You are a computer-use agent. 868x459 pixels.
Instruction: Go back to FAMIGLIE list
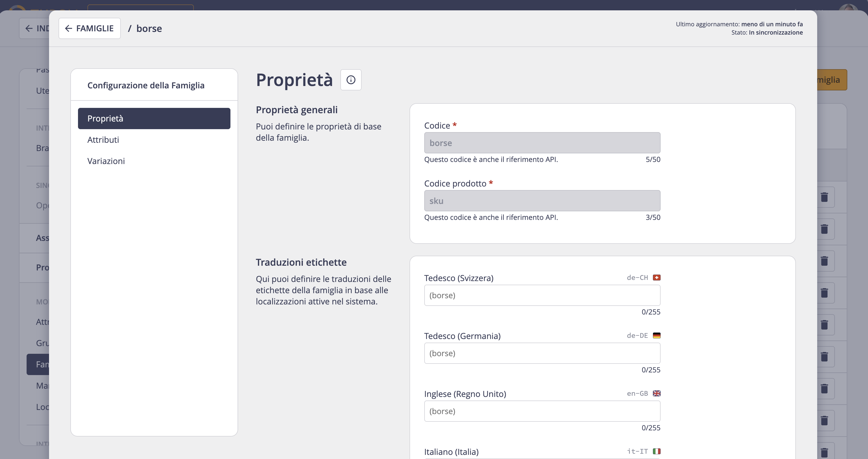coord(90,28)
